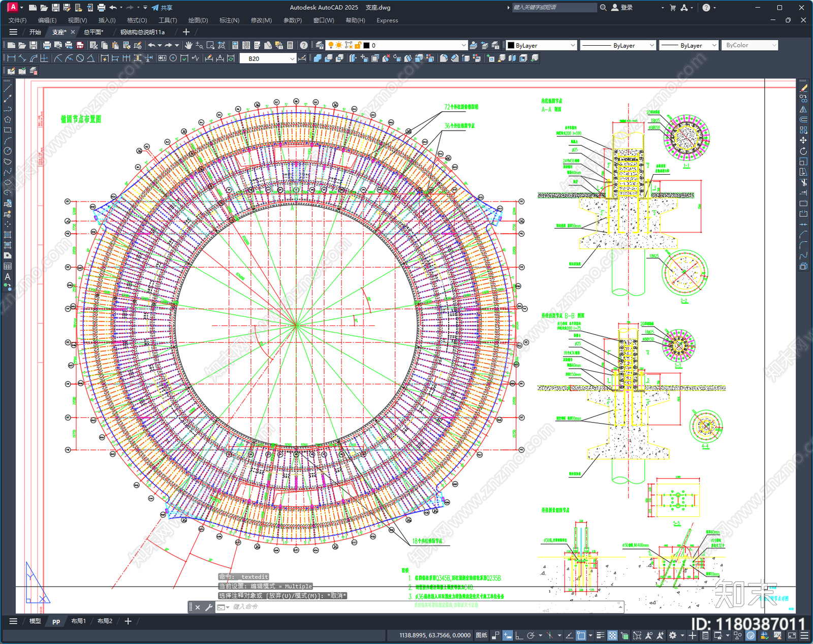Click the AutoCAD application menu logo
The image size is (813, 644).
point(13,7)
